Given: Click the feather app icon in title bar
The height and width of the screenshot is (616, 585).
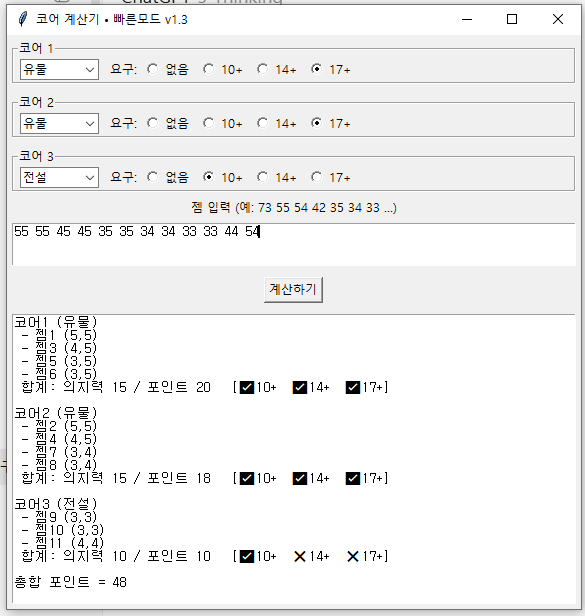Looking at the screenshot, I should click(x=23, y=19).
